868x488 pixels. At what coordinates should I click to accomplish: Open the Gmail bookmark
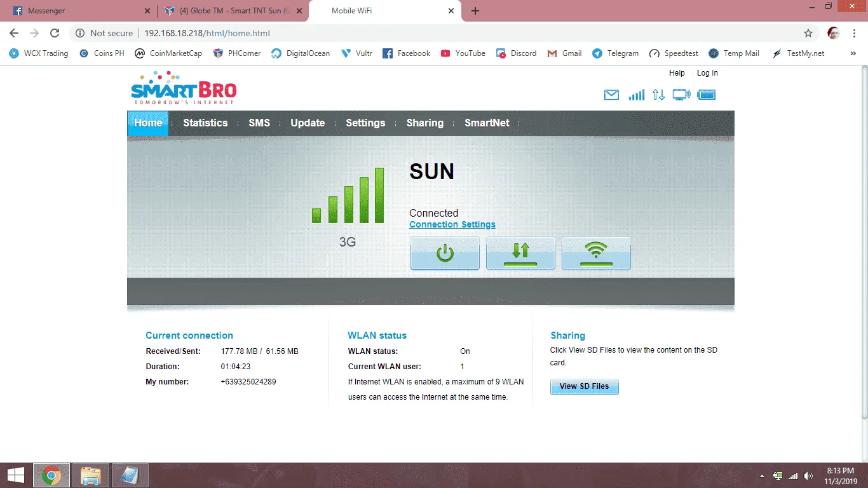[564, 53]
